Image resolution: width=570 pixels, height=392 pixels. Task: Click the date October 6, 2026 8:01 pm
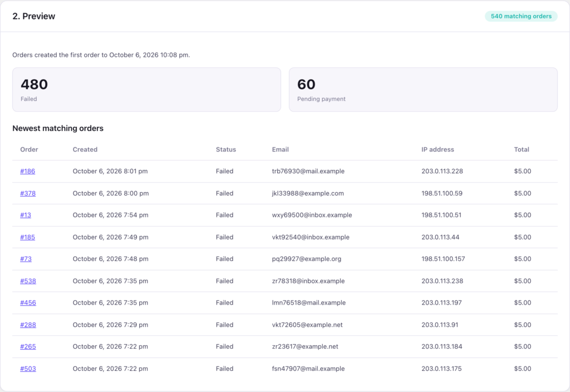point(110,171)
